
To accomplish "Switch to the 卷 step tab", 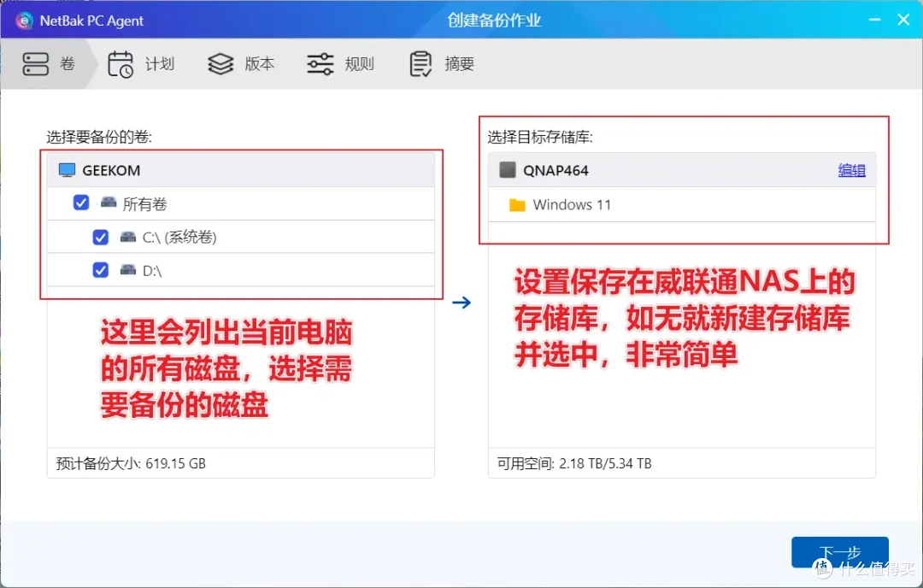I will [49, 63].
